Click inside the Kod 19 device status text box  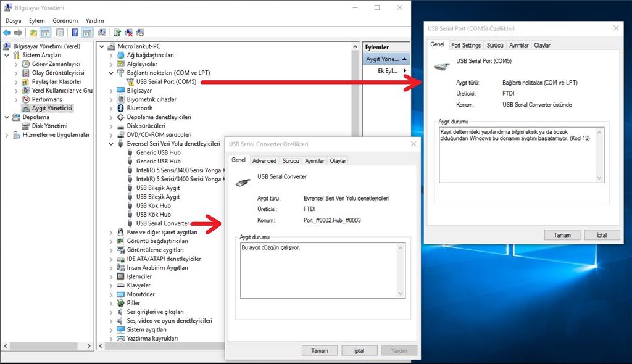(x=522, y=155)
